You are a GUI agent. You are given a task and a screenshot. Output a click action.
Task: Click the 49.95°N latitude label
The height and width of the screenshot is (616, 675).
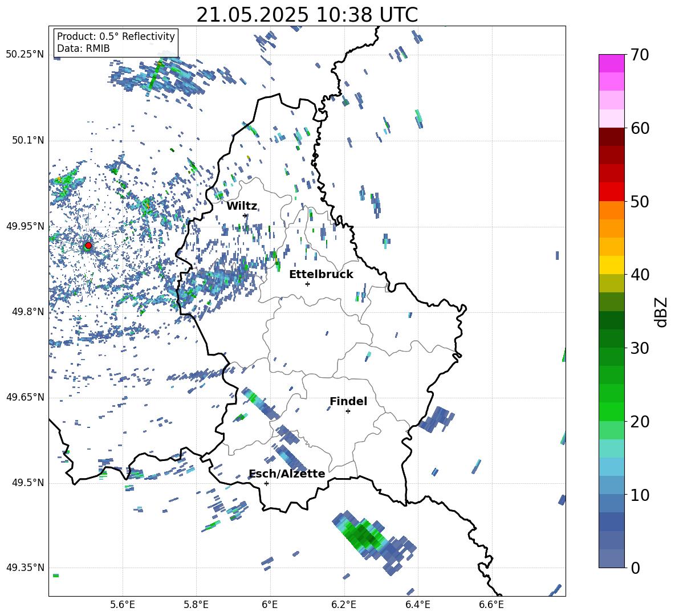(25, 226)
